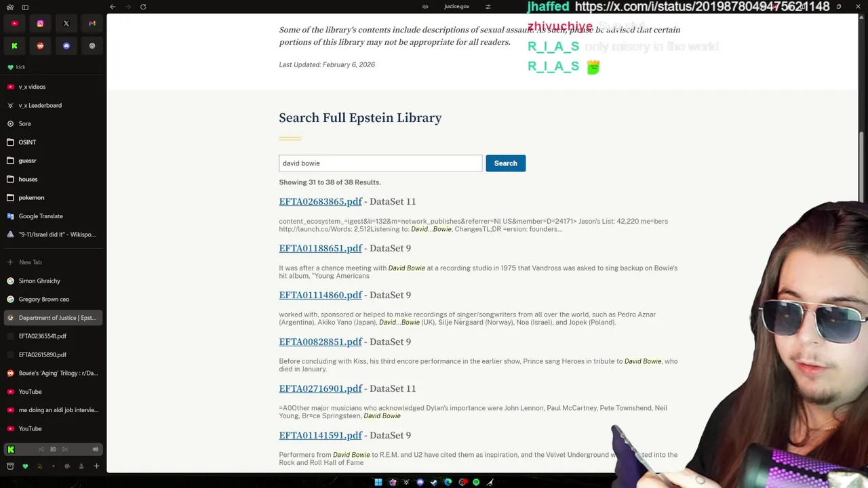Viewport: 868px width, 488px height.
Task: Switch to the Gregory Brown ceo tab
Action: pyautogui.click(x=53, y=299)
